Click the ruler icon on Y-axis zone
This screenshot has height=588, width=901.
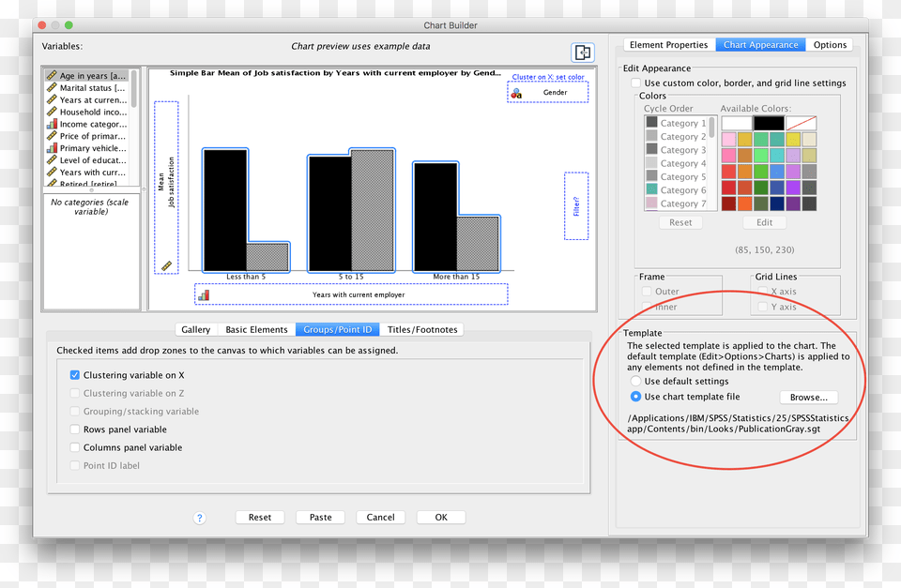(x=166, y=266)
